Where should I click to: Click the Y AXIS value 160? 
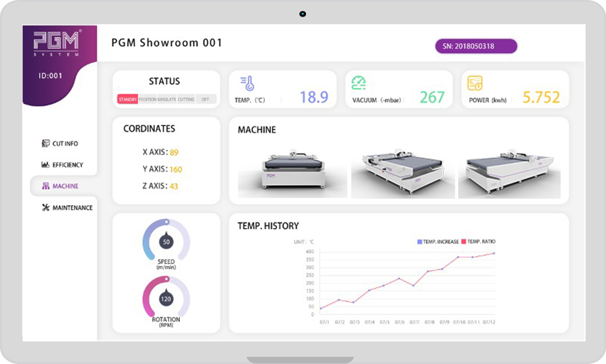176,169
